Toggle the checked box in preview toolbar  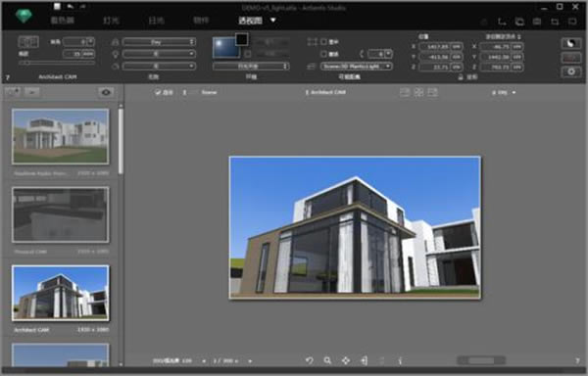[x=158, y=92]
